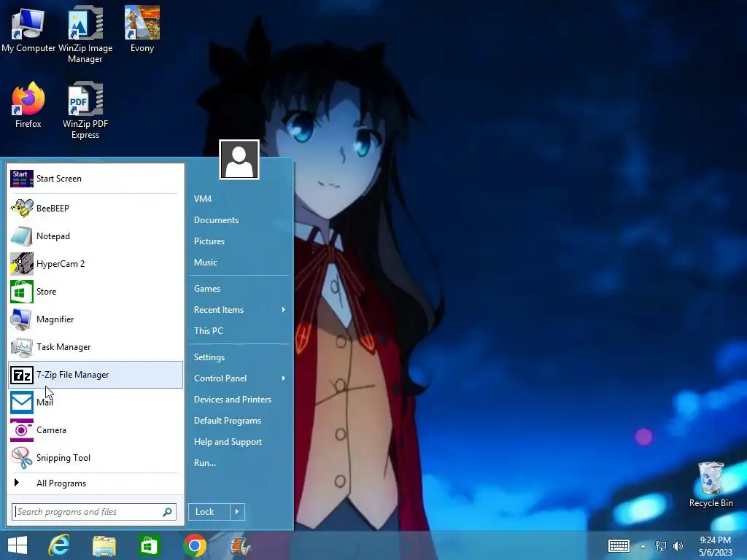Viewport: 747px width, 560px height.
Task: Click the user account picture
Action: [x=239, y=160]
